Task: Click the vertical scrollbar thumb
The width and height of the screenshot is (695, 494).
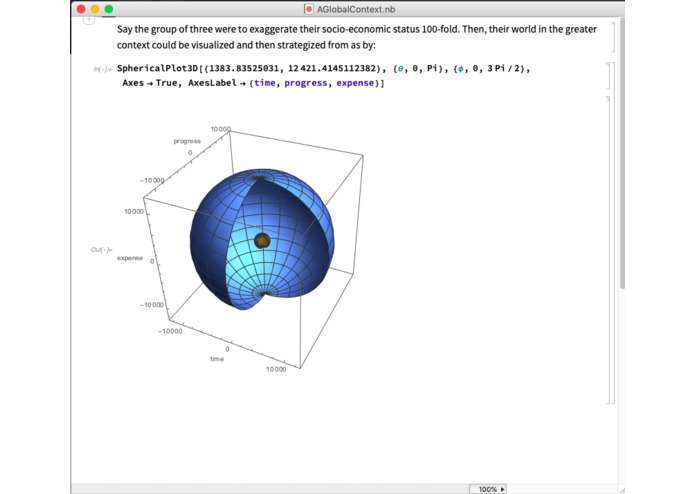Action: [x=622, y=153]
